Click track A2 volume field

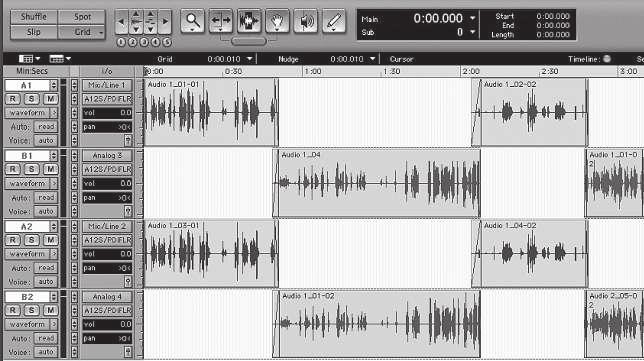coord(107,254)
